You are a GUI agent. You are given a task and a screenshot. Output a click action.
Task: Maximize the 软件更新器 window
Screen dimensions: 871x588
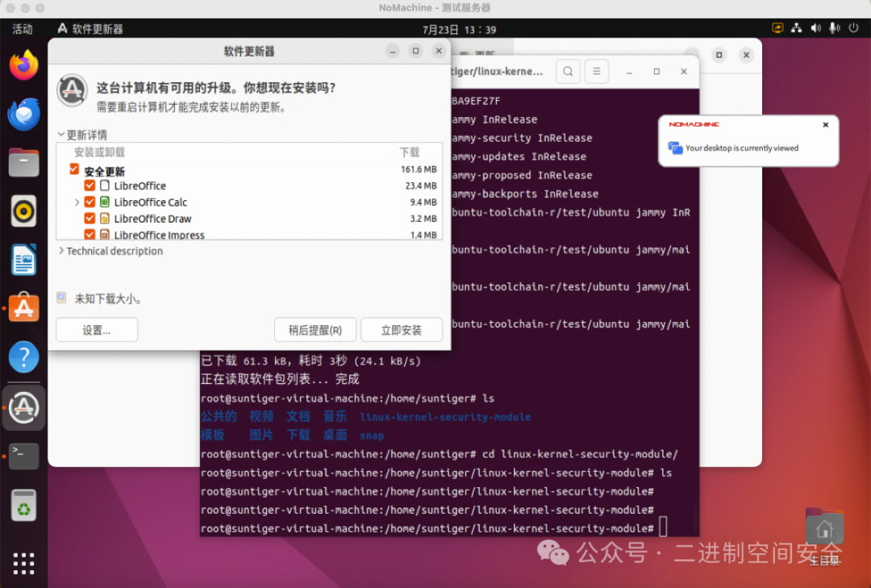[415, 51]
